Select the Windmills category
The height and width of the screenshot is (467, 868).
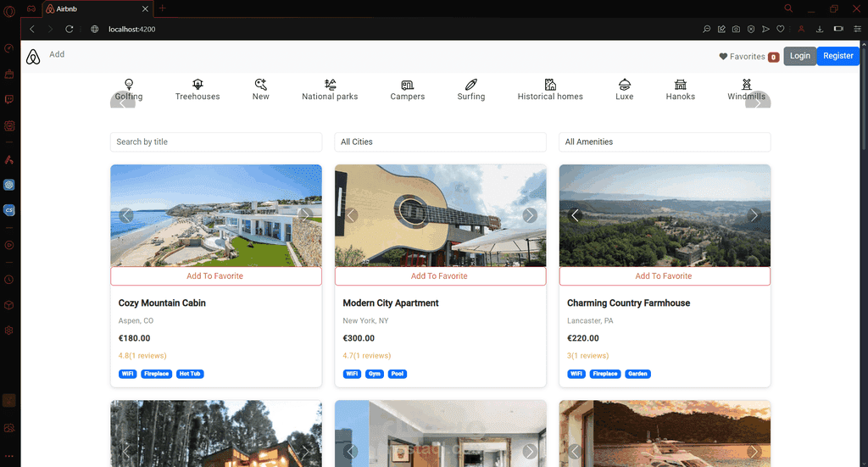click(x=747, y=90)
